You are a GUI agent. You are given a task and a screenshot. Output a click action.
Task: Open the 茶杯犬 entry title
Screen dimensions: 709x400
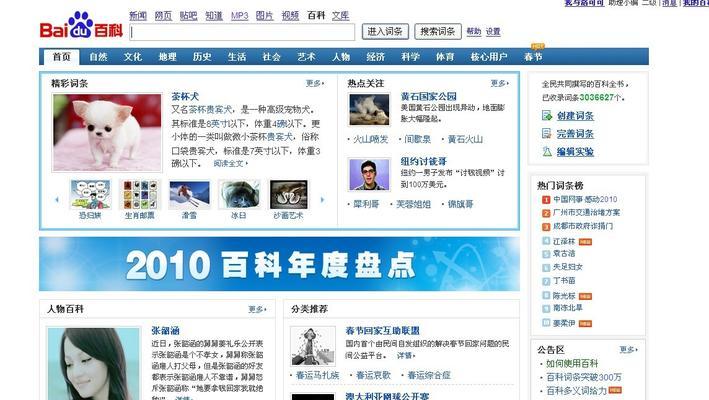pyautogui.click(x=185, y=96)
